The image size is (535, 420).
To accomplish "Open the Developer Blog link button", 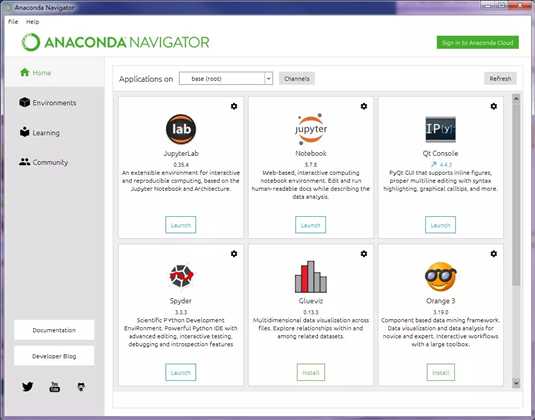I will click(x=54, y=356).
